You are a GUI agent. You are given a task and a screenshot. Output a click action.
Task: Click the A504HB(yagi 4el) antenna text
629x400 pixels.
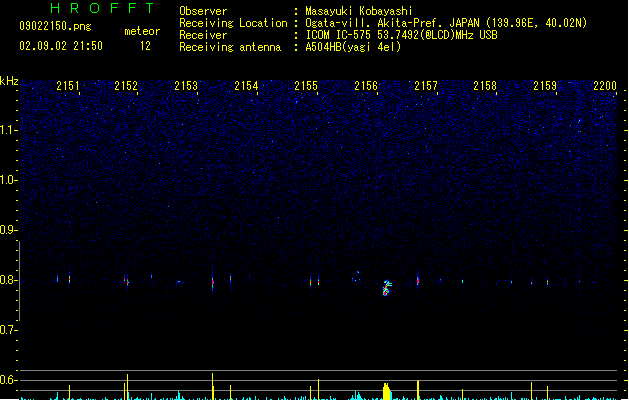click(353, 47)
